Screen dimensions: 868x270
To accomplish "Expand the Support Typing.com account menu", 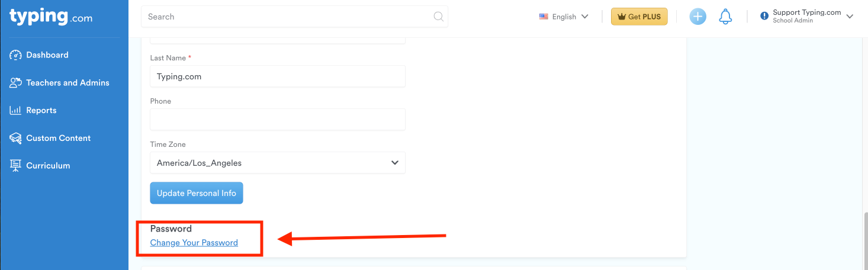I will 807,17.
